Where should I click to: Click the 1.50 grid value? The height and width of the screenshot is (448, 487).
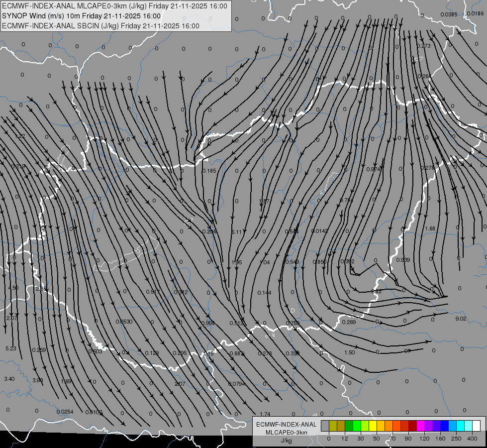pyautogui.click(x=349, y=352)
